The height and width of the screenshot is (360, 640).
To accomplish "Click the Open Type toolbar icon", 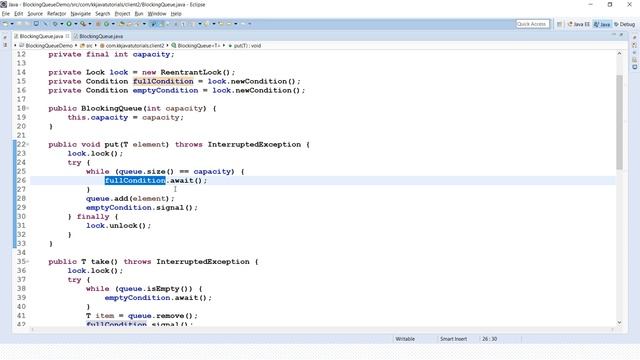I will [x=122, y=24].
